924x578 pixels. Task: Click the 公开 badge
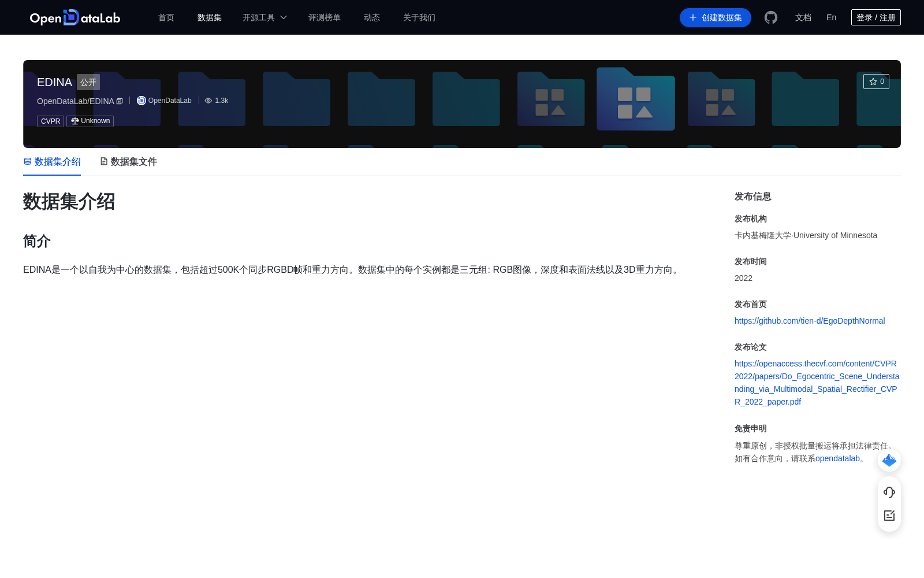coord(88,82)
